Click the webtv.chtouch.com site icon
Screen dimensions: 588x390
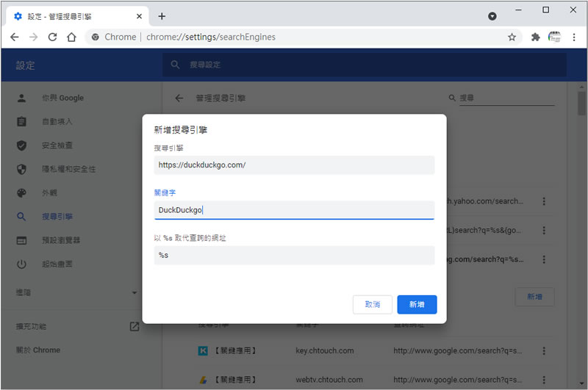coord(203,380)
